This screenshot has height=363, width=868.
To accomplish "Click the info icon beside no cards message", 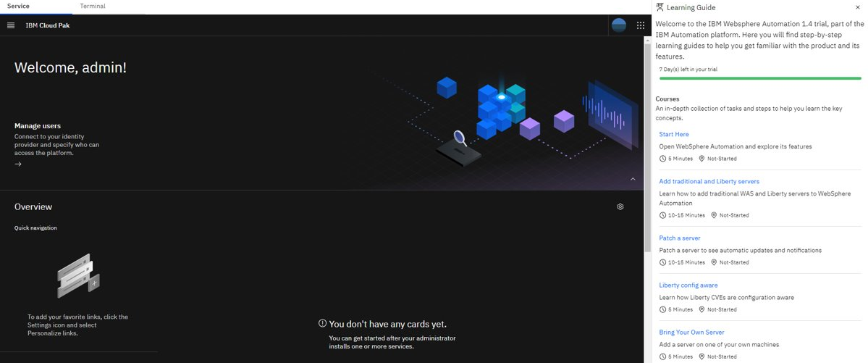I will click(x=322, y=323).
